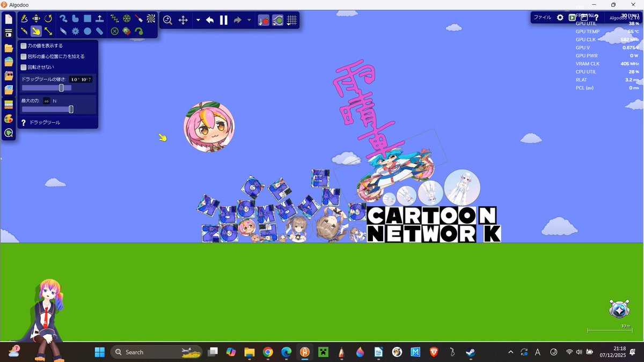This screenshot has width=644, height=362.
Task: Open Steam from the taskbar
Action: 470,352
